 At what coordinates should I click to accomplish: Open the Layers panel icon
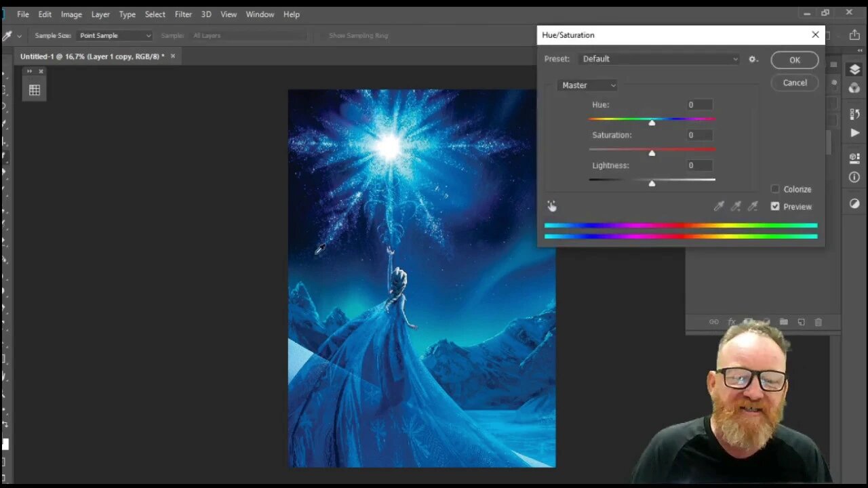pyautogui.click(x=854, y=69)
